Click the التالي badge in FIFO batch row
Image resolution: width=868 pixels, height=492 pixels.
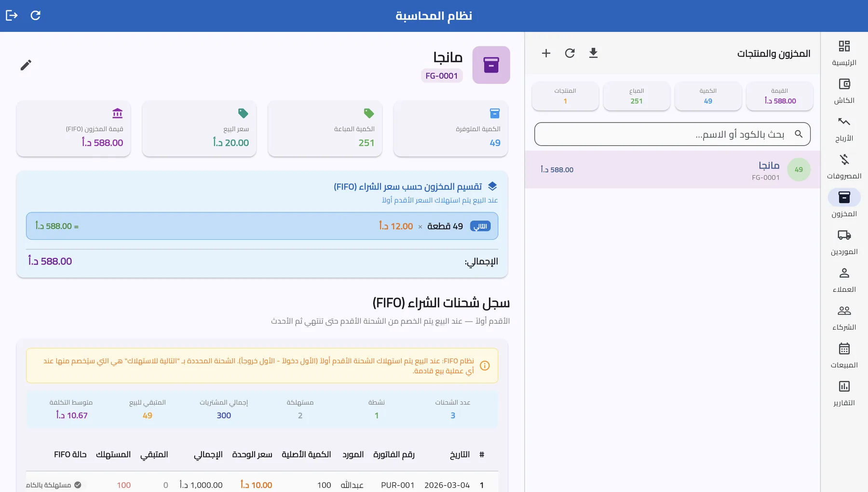[480, 226]
